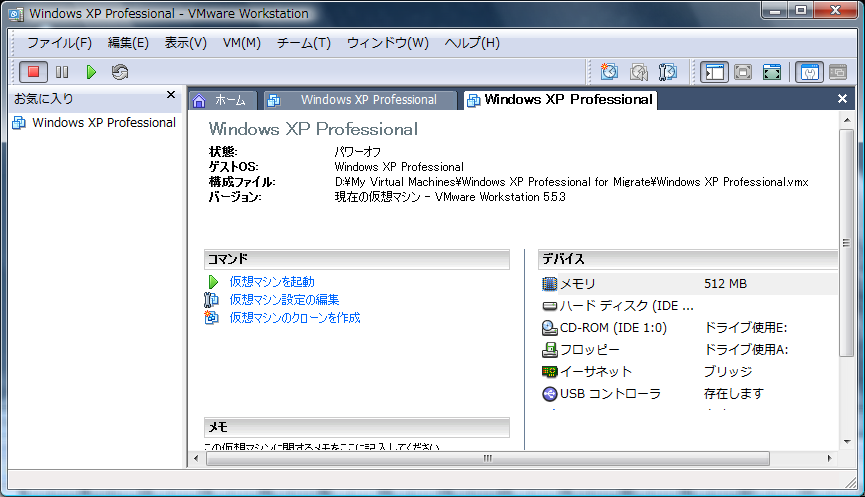Select the CD-ROM (IDE 1:0) device row
Viewport: 865px width, 497px height.
click(x=688, y=328)
